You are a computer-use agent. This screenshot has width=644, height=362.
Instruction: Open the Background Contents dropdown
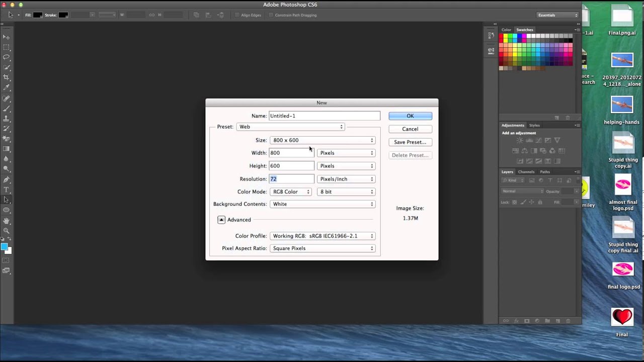click(x=323, y=204)
